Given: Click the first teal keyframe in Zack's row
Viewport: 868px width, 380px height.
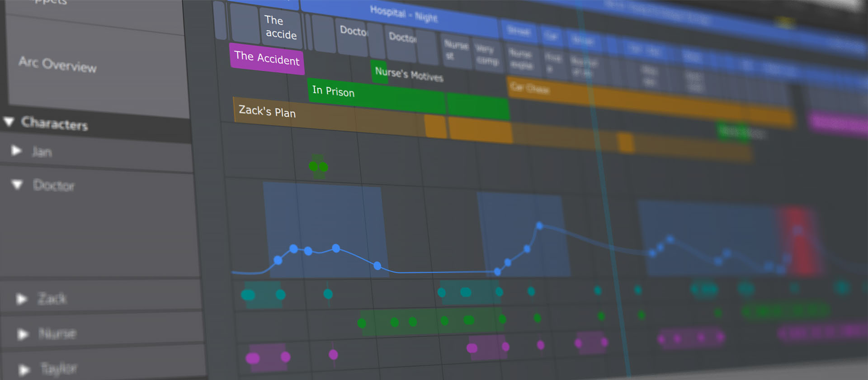Looking at the screenshot, I should pos(248,295).
